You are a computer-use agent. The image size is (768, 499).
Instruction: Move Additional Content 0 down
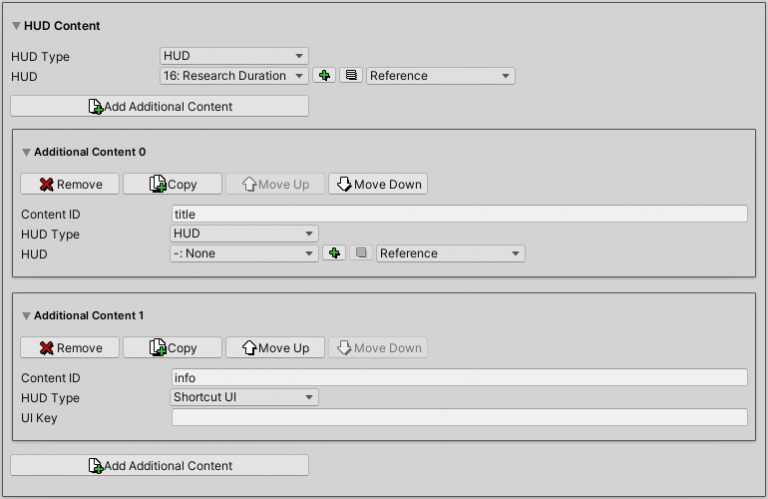tap(377, 184)
